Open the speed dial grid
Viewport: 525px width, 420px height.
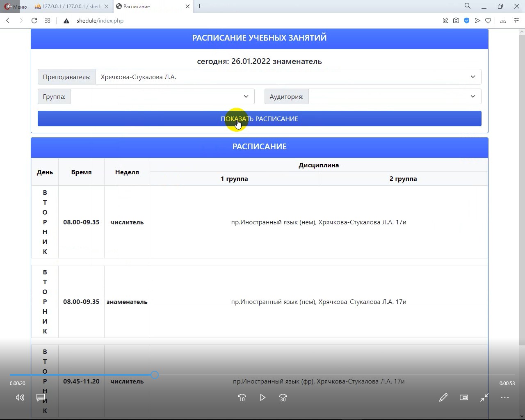pyautogui.click(x=48, y=21)
